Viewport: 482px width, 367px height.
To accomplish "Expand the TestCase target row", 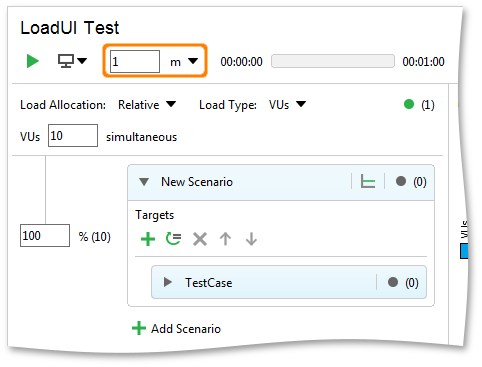I will tap(168, 282).
